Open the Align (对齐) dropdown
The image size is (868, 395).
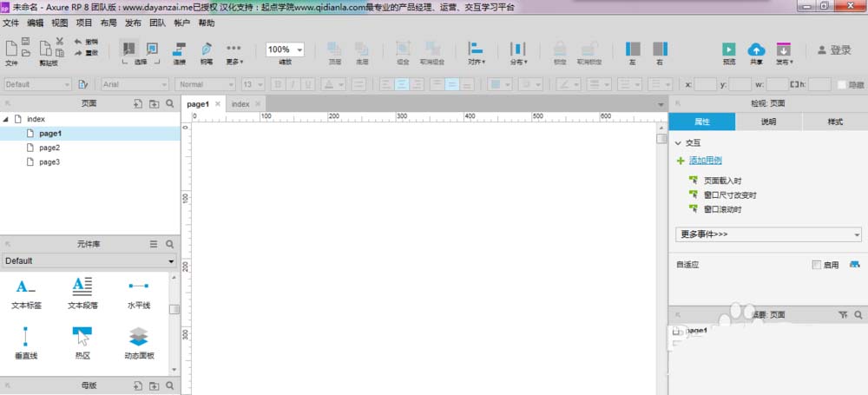point(476,53)
